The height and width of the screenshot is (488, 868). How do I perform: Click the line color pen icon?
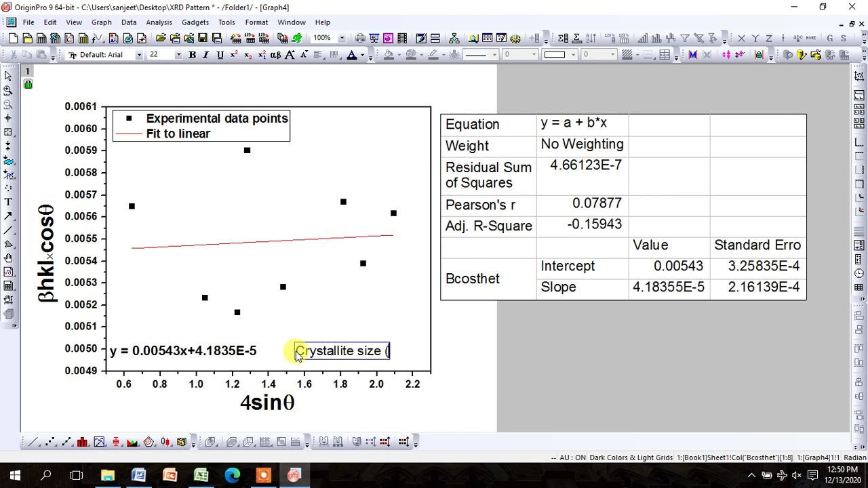point(433,55)
